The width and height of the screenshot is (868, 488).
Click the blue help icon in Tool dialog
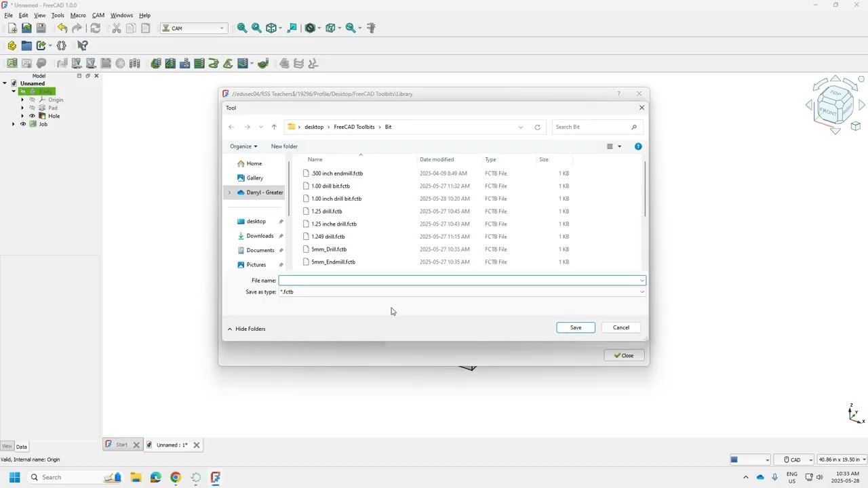click(x=638, y=146)
